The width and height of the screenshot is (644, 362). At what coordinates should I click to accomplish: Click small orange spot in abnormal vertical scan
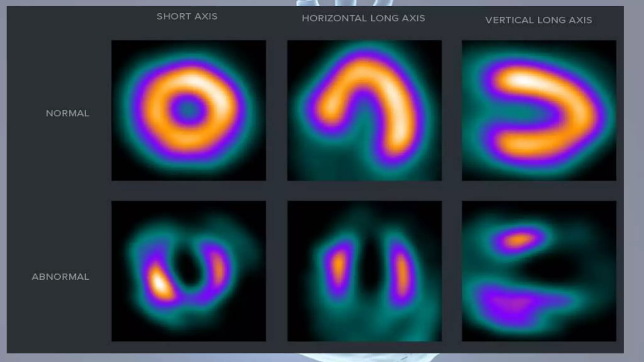518,240
